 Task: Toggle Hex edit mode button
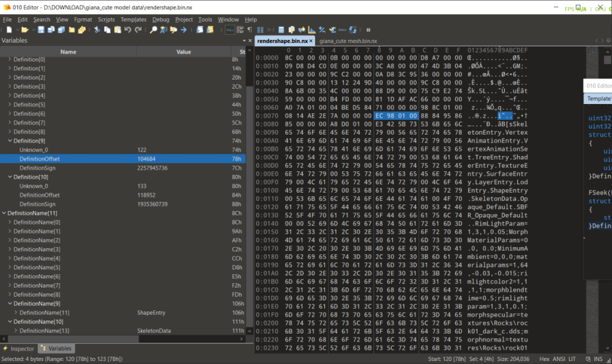230,30
